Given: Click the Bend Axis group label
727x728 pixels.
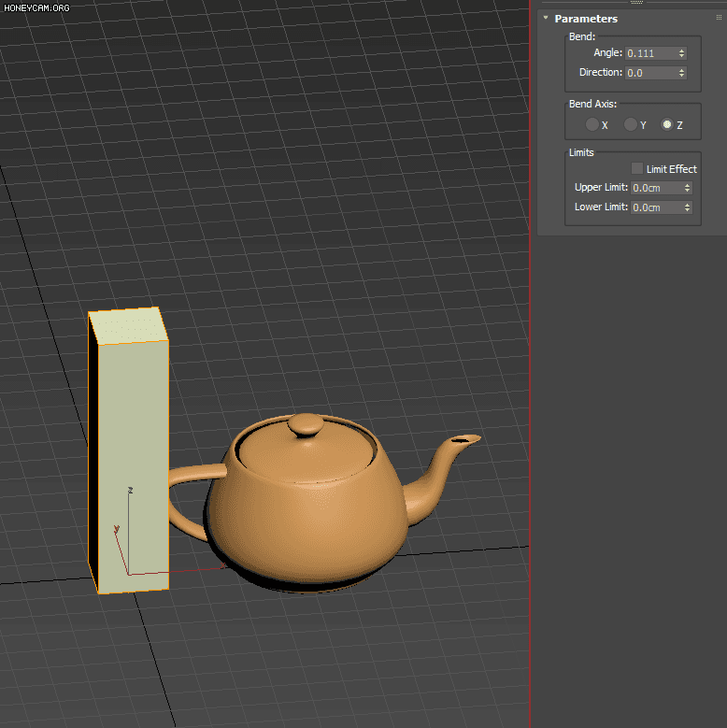Looking at the screenshot, I should [x=592, y=104].
